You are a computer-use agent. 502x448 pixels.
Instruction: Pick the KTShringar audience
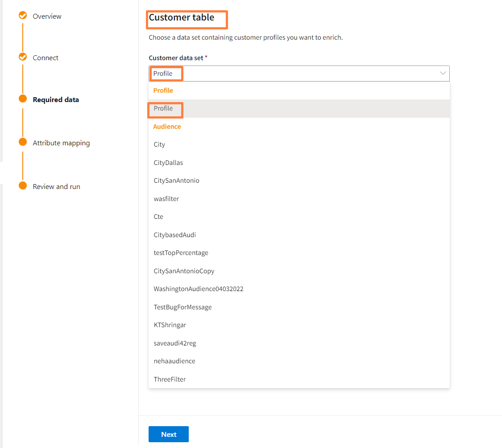pyautogui.click(x=170, y=325)
